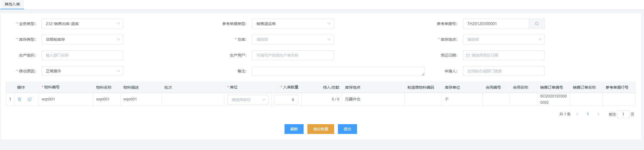This screenshot has height=150, width=644.
Task: Click the 刷新 button
Action: [294, 129]
